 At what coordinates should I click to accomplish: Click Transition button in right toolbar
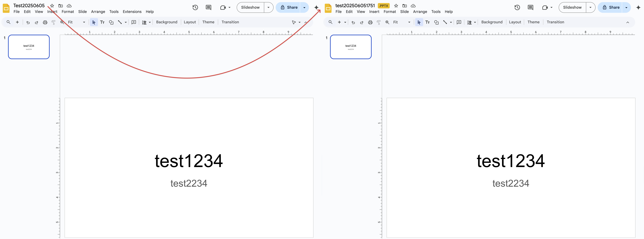pos(555,22)
